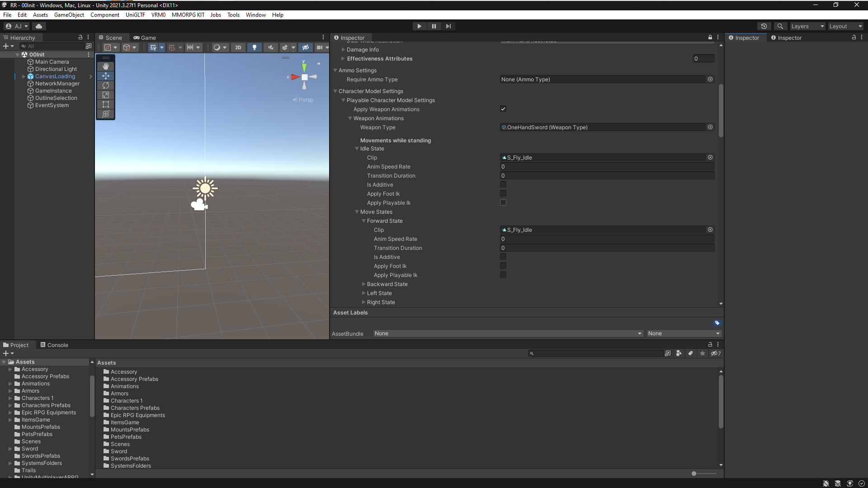Switch to the Game tab
Image resolution: width=868 pixels, height=488 pixels.
coord(145,38)
